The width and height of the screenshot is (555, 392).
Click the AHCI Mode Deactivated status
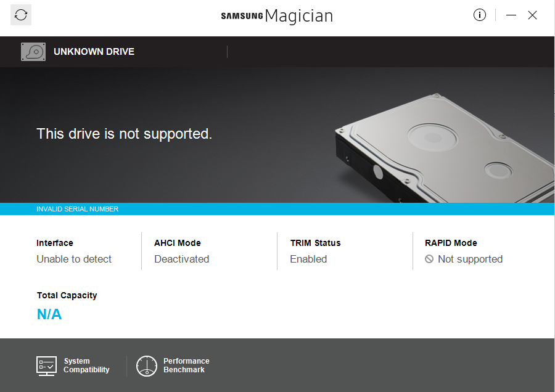(181, 259)
